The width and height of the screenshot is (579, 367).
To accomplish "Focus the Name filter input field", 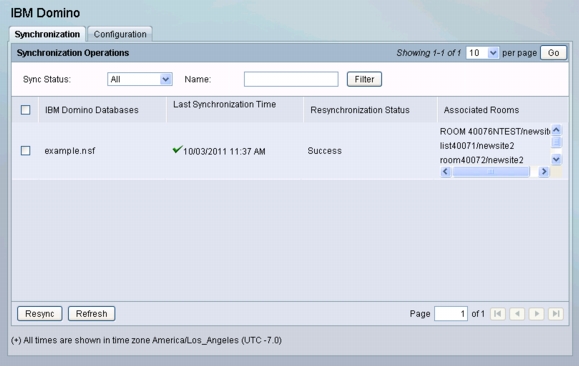I will point(291,79).
